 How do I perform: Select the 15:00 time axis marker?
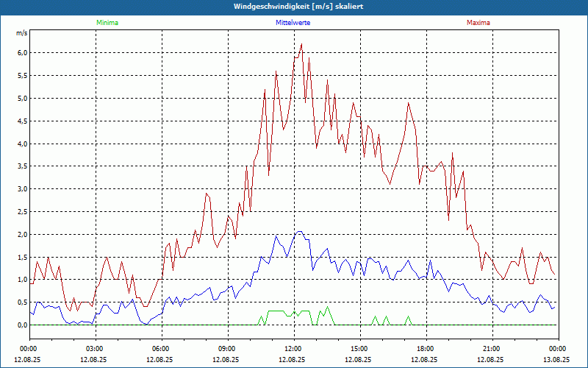pos(359,349)
